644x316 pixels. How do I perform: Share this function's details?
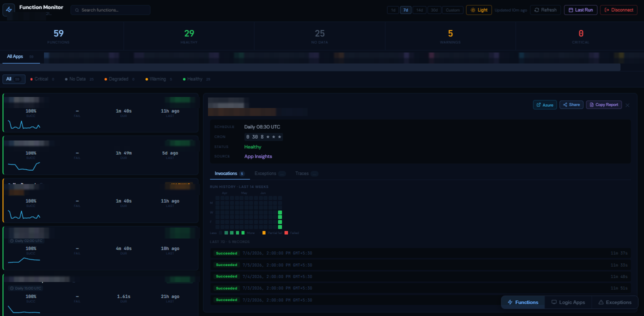pyautogui.click(x=571, y=104)
